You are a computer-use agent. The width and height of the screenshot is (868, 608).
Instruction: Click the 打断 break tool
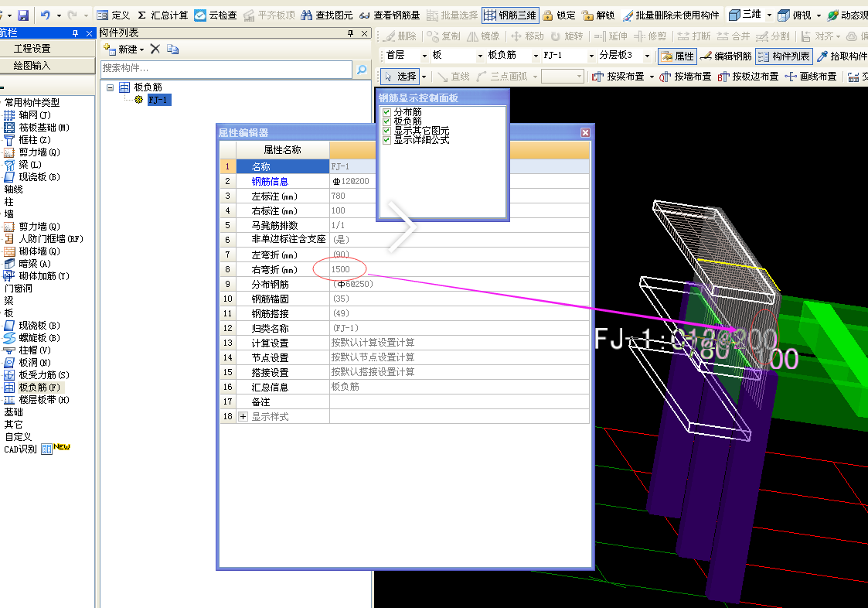click(694, 36)
